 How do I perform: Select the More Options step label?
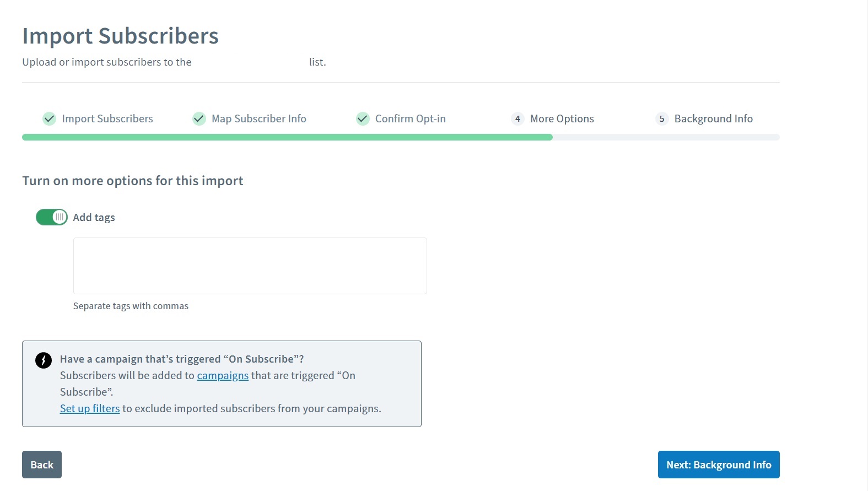point(562,118)
